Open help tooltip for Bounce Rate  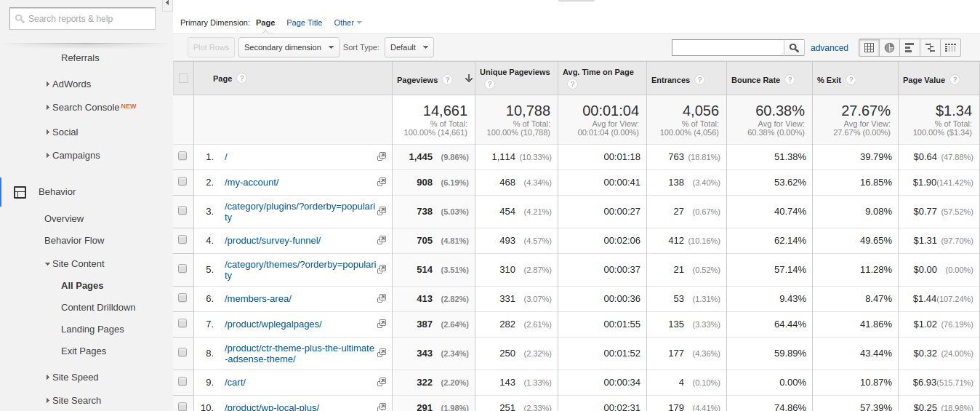[x=790, y=80]
